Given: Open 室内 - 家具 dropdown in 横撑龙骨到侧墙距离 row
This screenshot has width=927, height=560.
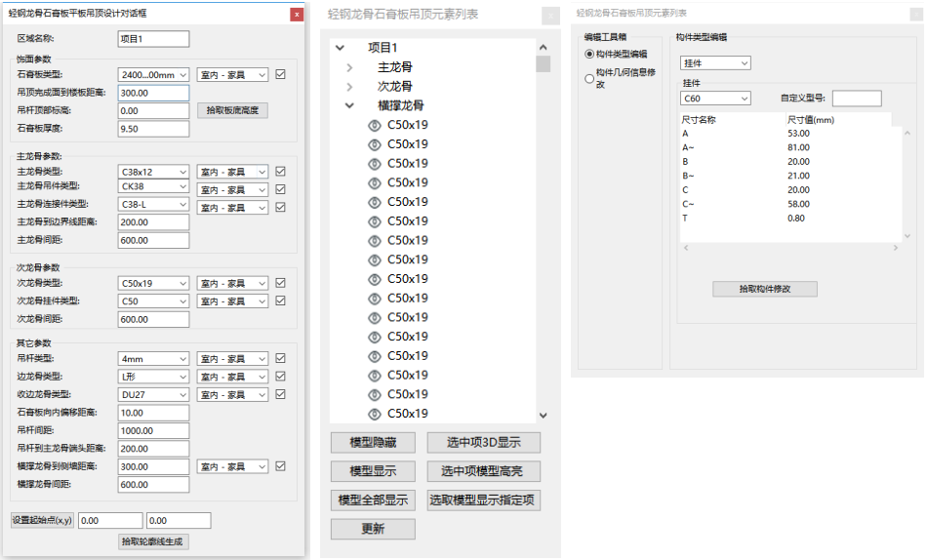Looking at the screenshot, I should [x=232, y=466].
